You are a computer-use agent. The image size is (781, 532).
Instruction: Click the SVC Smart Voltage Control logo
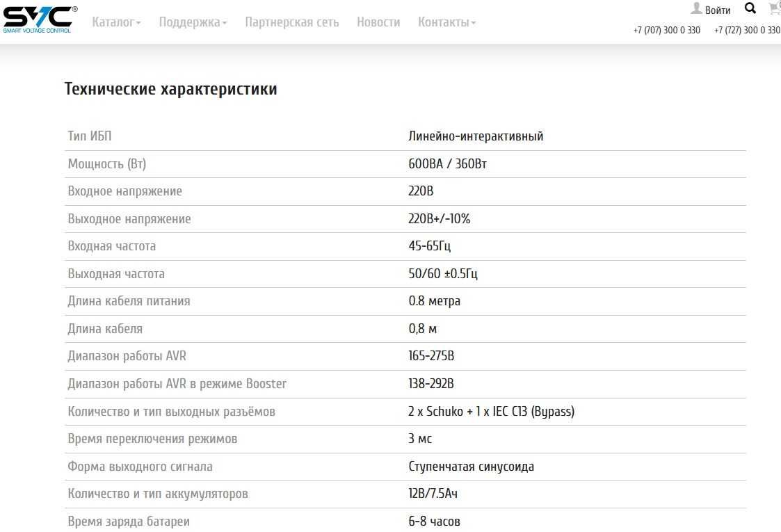click(40, 19)
